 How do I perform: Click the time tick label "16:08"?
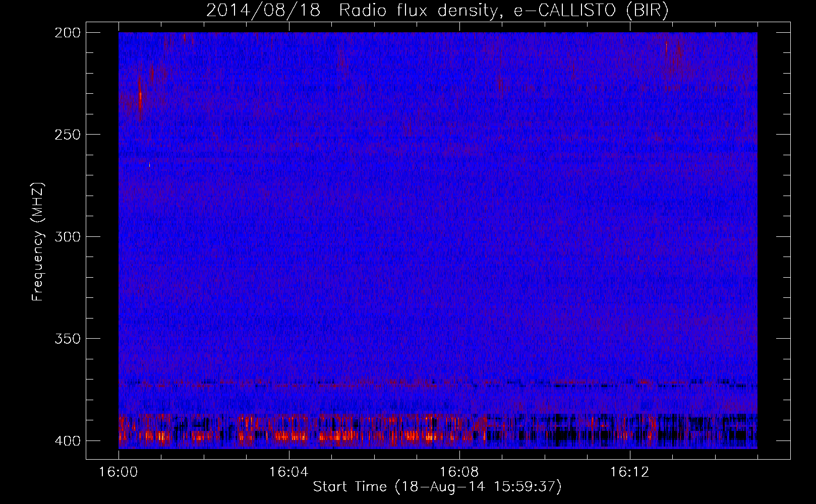459,472
